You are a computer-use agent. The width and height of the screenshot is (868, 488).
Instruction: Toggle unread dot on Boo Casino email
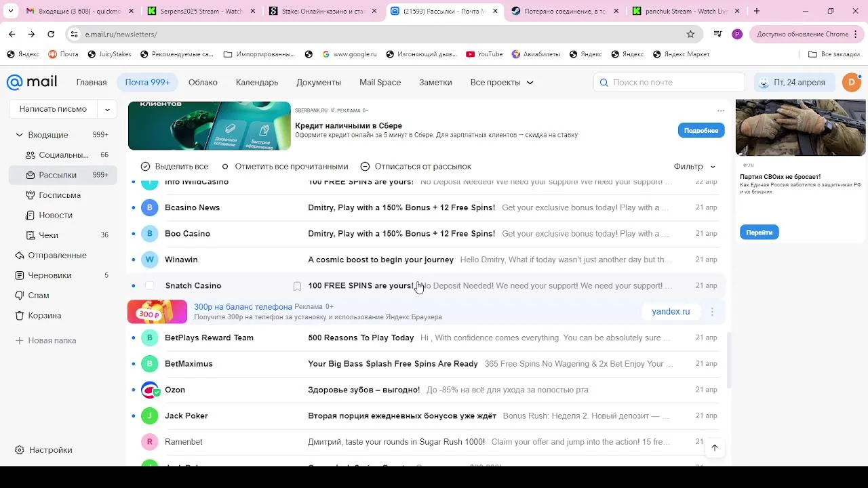(x=134, y=234)
